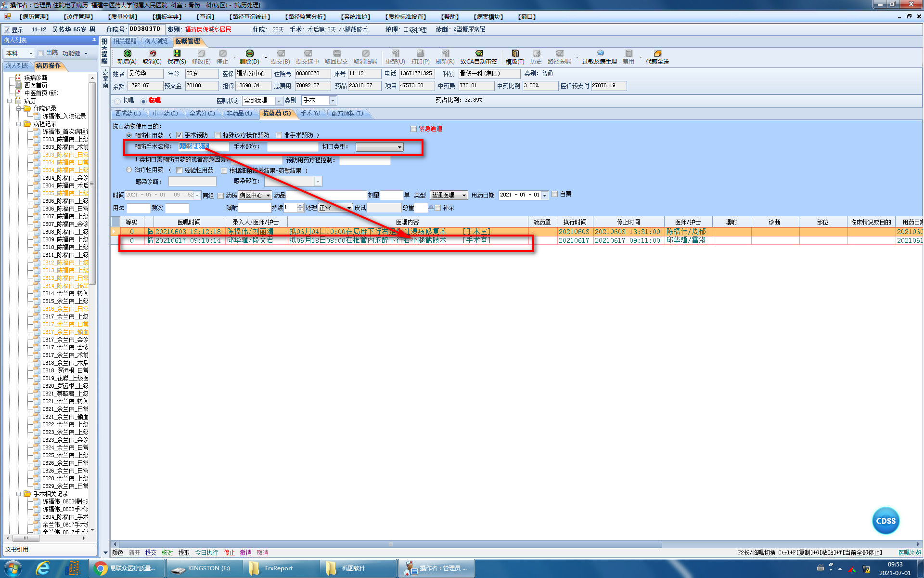
Task: Open the 模版(T) template icon
Action: (515, 54)
